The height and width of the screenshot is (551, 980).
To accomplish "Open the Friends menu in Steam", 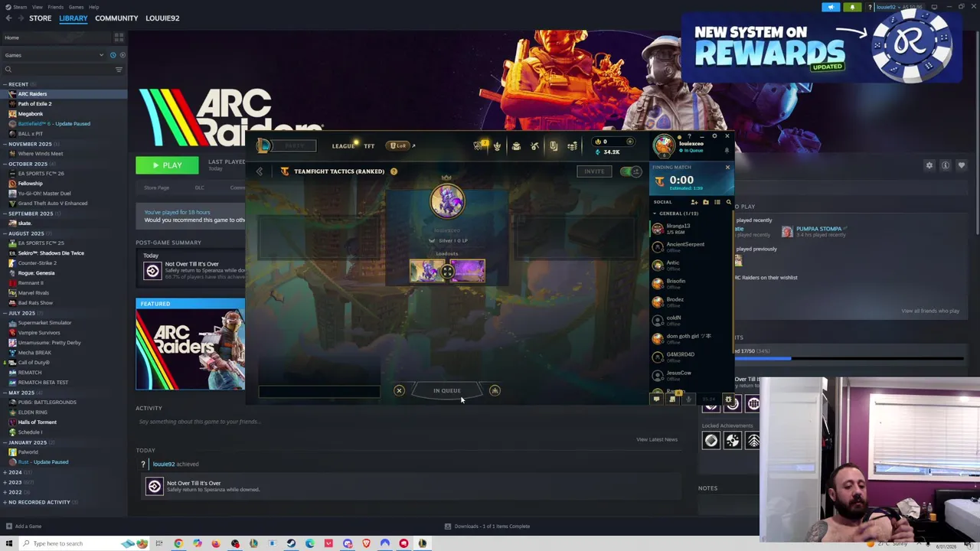I will pyautogui.click(x=56, y=7).
